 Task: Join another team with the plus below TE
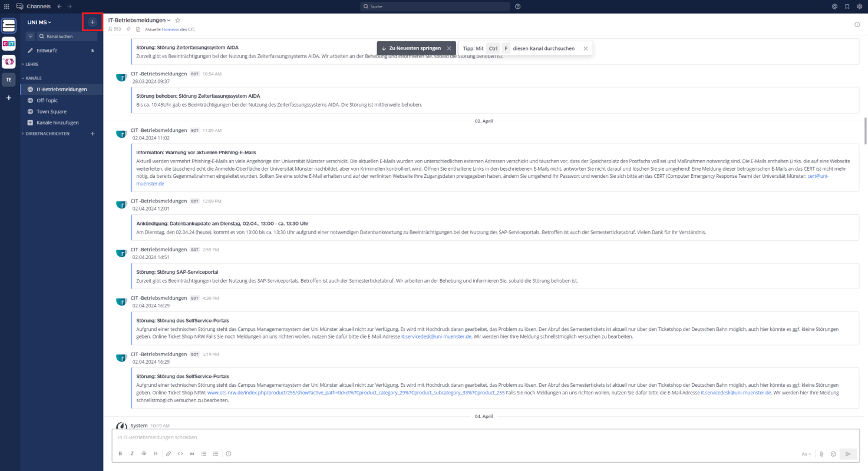pyautogui.click(x=9, y=98)
